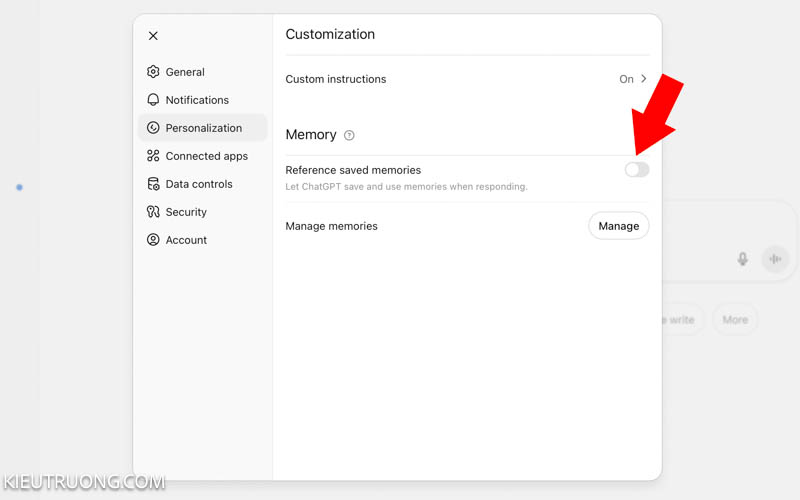Click the microphone dictation icon
Viewport: 800px width, 500px height.
point(742,259)
